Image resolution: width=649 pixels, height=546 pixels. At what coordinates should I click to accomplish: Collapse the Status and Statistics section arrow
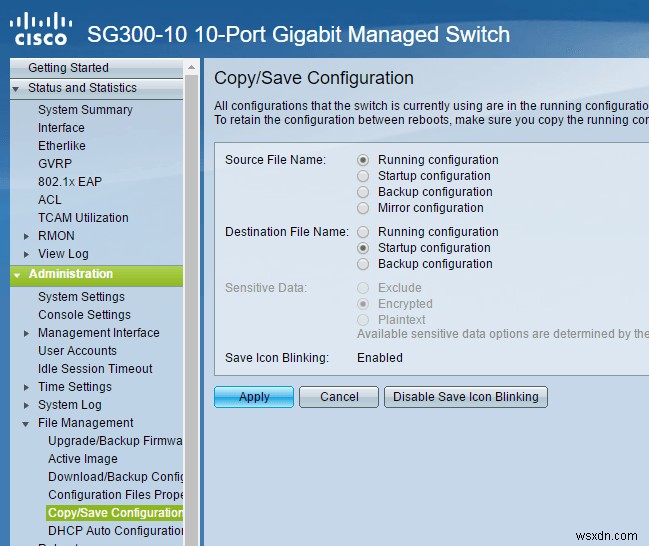coord(16,89)
